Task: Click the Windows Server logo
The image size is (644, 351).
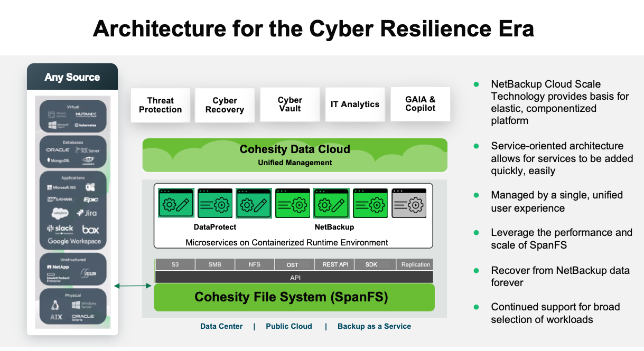Action: pyautogui.click(x=84, y=305)
